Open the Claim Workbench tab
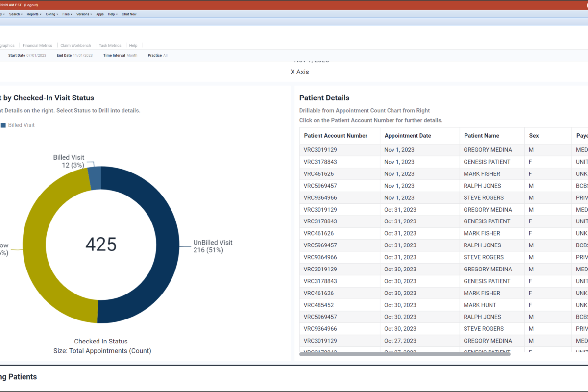 coord(75,45)
